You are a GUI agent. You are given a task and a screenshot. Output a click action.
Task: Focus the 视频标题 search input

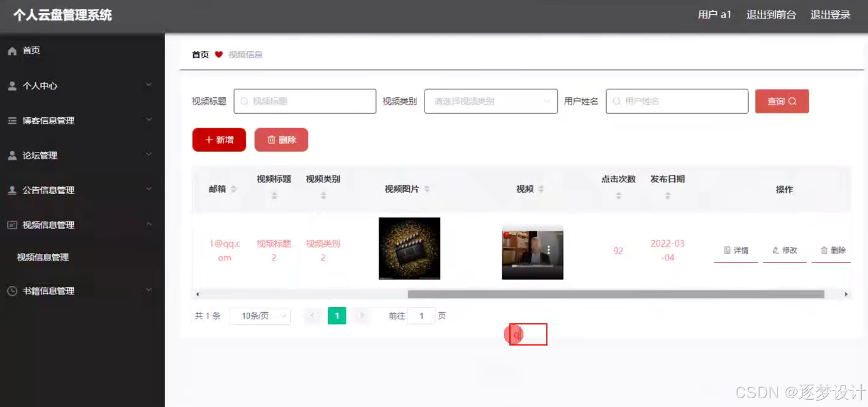coord(305,101)
